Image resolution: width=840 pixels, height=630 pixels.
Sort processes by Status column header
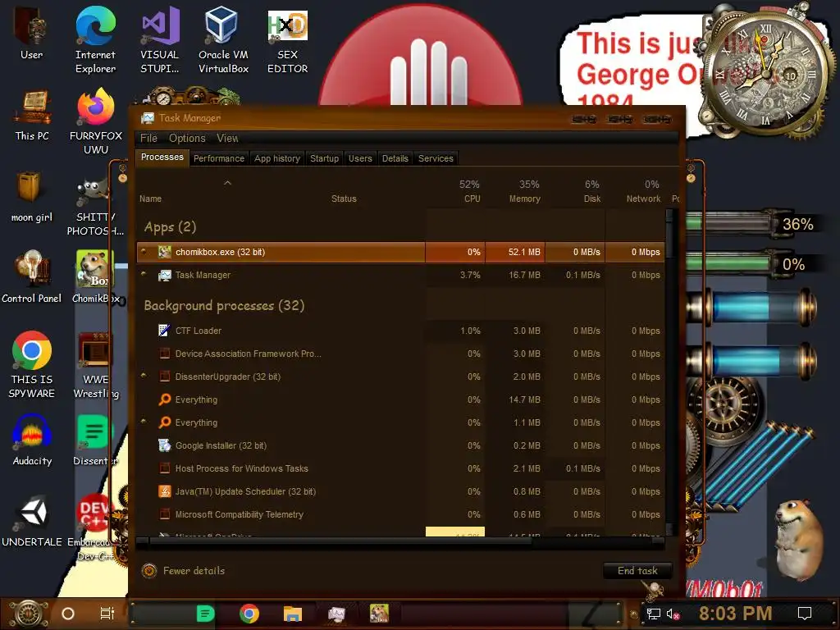[x=344, y=199]
